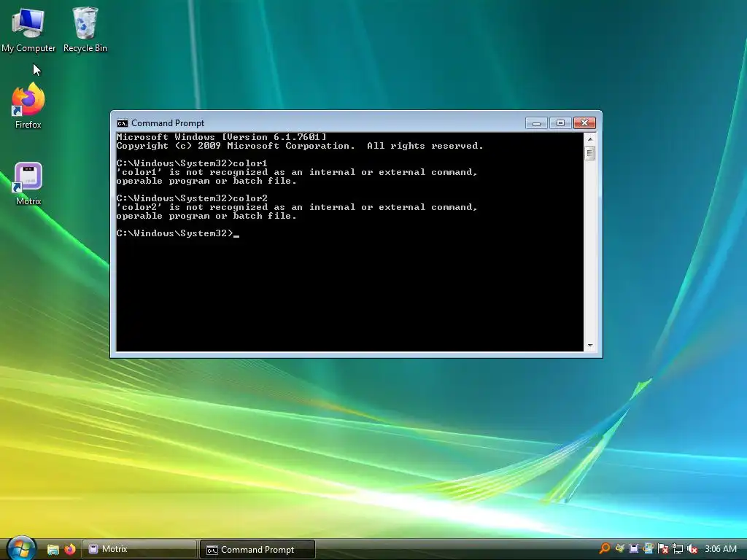Viewport: 747px width, 560px height.
Task: Click the console scrollbar down arrow
Action: (589, 345)
